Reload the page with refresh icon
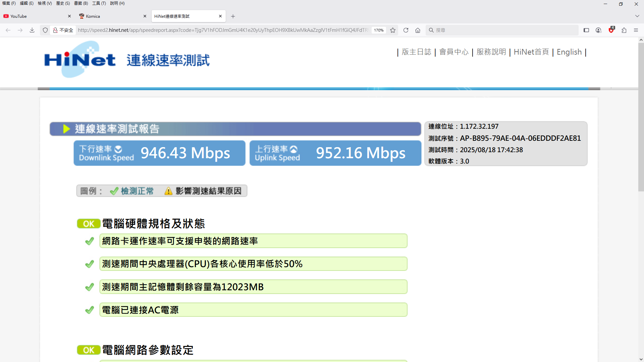 coord(406,30)
